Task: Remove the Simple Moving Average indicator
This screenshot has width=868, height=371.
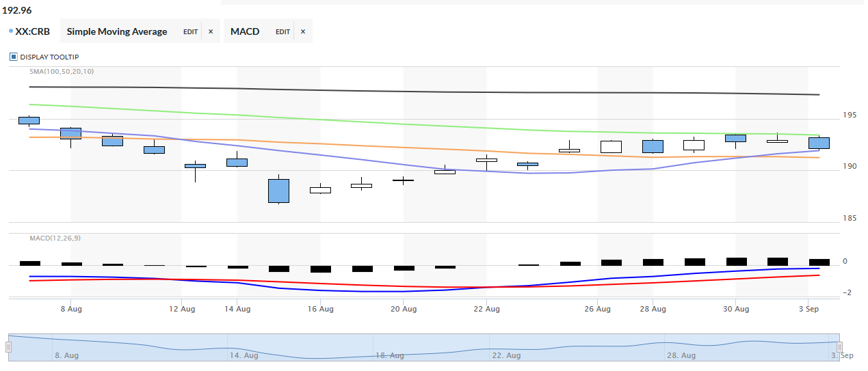Action: coord(211,31)
